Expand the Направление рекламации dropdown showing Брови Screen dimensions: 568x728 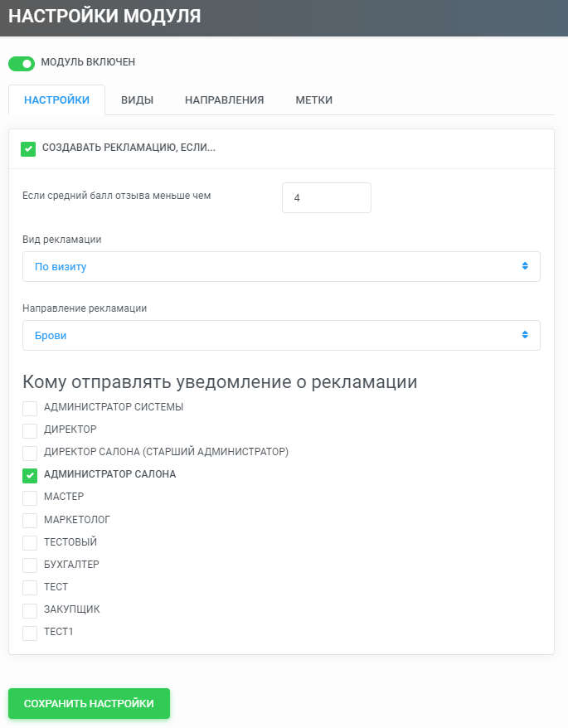click(281, 335)
